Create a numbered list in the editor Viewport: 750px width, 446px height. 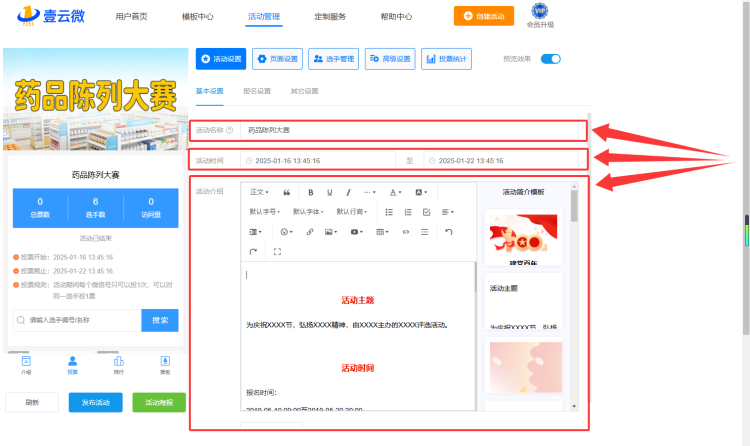point(408,212)
